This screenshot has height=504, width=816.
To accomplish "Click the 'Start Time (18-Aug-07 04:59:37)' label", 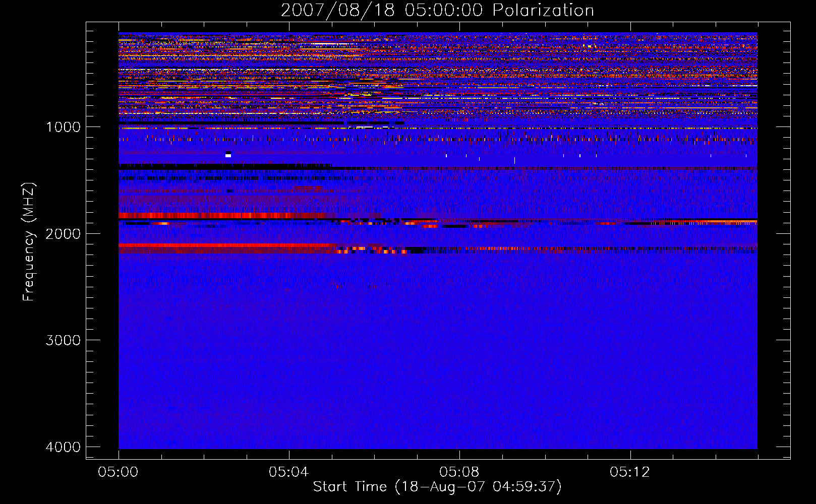I will tap(437, 487).
